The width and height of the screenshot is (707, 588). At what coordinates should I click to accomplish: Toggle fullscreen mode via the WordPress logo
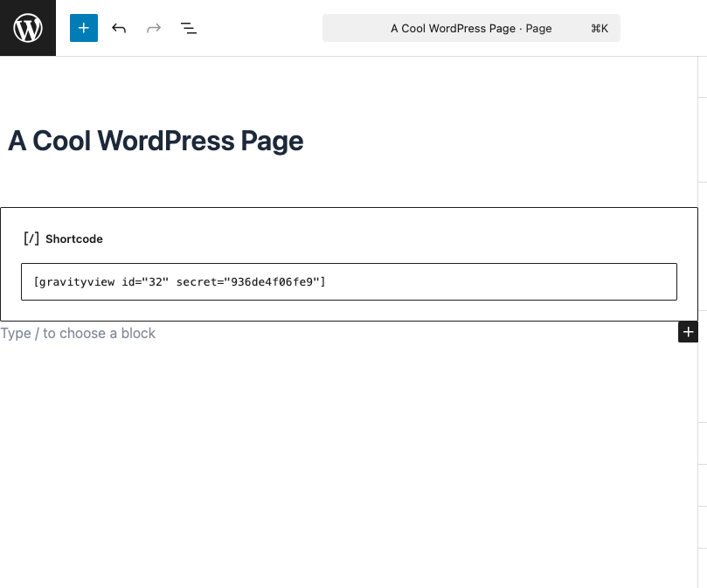tap(28, 28)
